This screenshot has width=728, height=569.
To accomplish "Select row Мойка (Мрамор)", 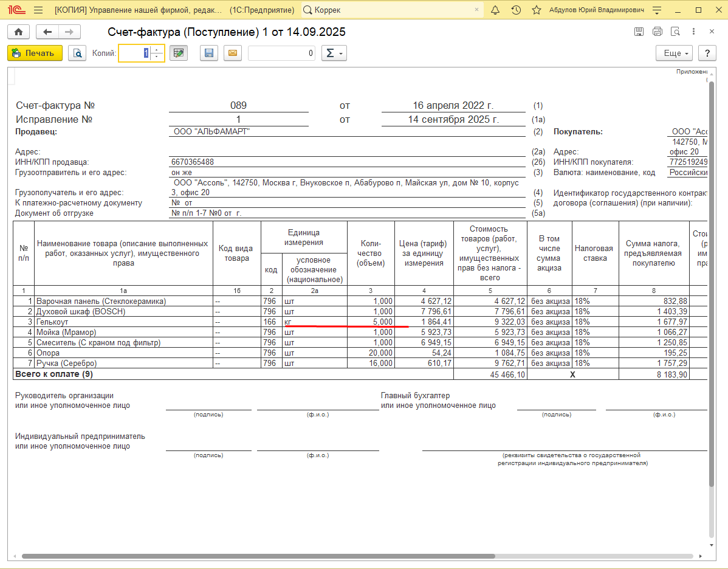I will (x=123, y=332).
